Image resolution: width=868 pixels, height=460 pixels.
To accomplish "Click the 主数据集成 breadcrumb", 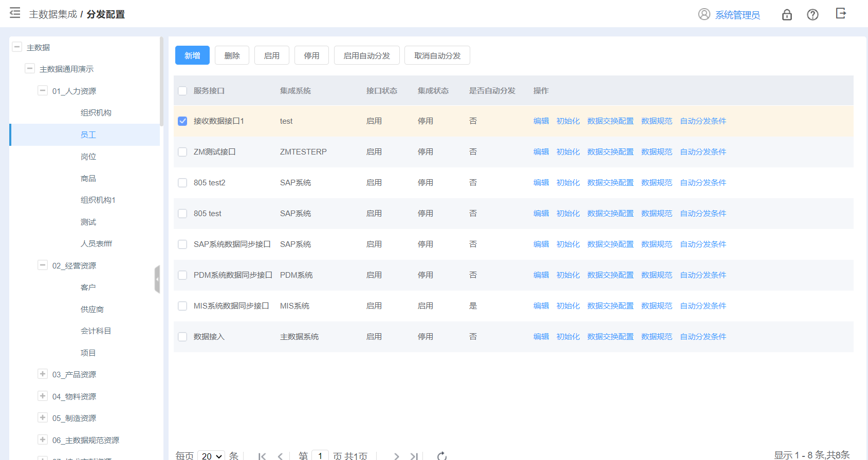I will (x=53, y=14).
